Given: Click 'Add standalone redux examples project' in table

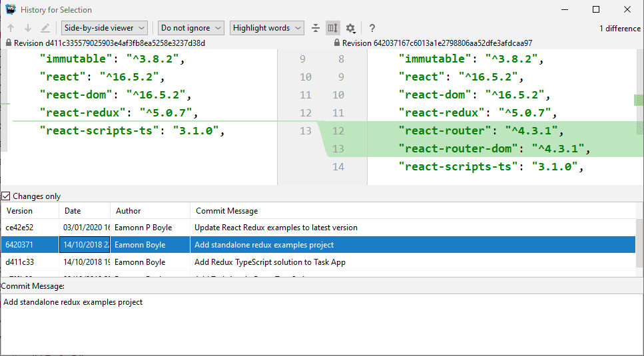Looking at the screenshot, I should pos(264,245).
